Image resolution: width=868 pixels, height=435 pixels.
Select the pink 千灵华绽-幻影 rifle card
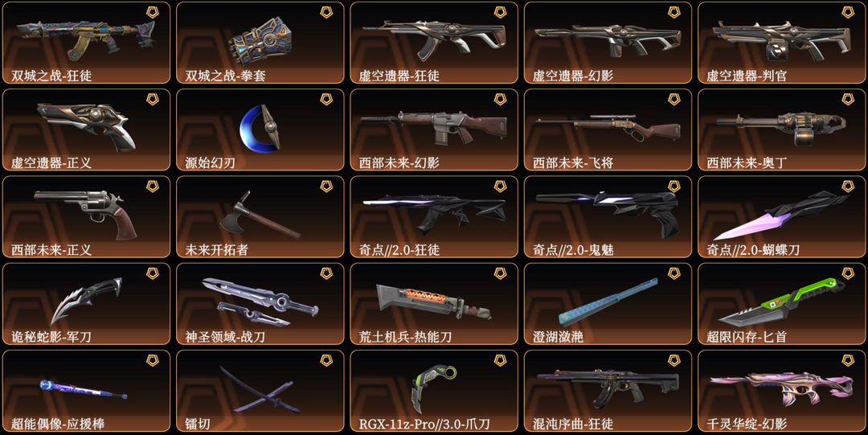(782, 391)
